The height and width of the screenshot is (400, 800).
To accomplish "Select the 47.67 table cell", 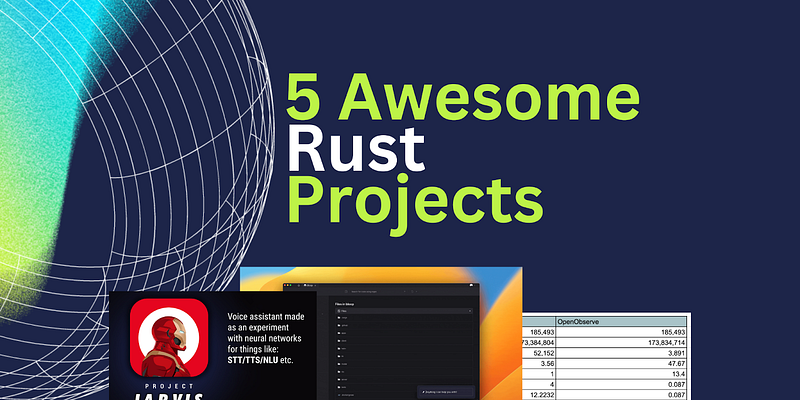I will click(x=621, y=363).
